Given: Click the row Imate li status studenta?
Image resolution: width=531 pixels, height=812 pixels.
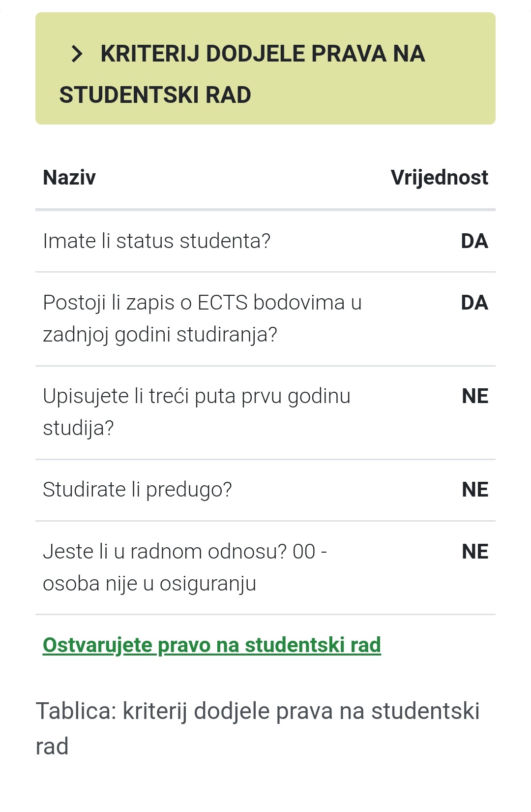Looking at the screenshot, I should click(265, 241).
